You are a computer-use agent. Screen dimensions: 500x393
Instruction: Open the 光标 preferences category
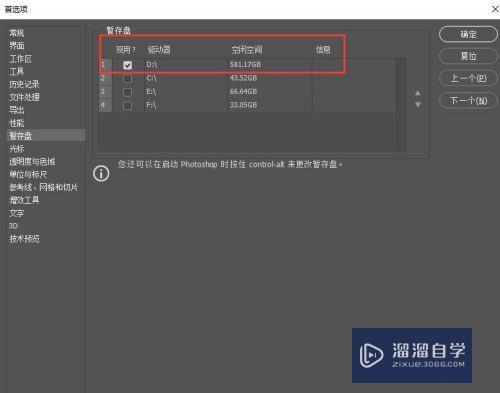(17, 149)
